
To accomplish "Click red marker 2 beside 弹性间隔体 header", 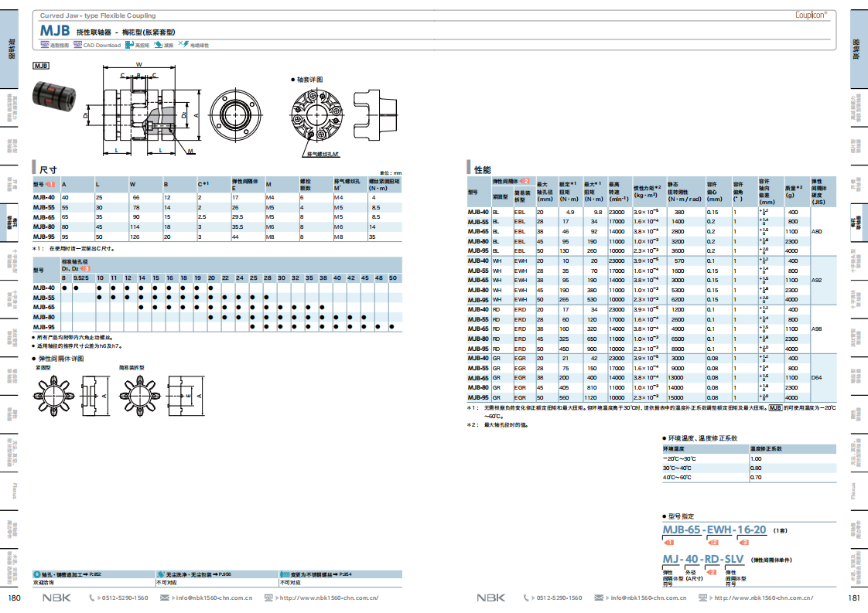I will tap(525, 182).
